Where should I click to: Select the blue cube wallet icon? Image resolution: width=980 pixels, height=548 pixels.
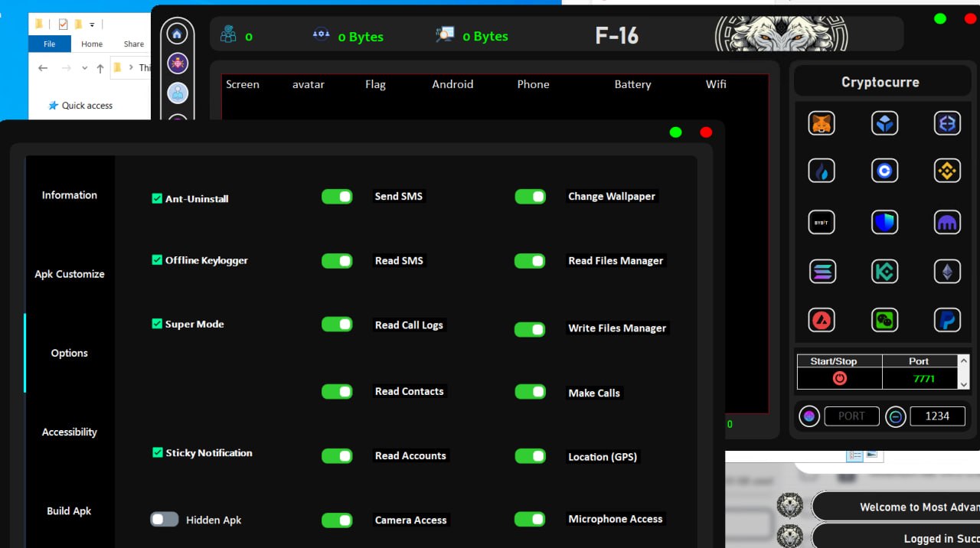click(885, 123)
